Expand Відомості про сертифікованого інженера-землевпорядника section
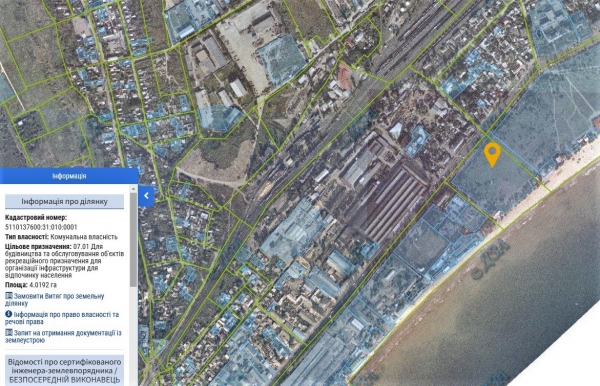600x386 pixels. pos(64,371)
